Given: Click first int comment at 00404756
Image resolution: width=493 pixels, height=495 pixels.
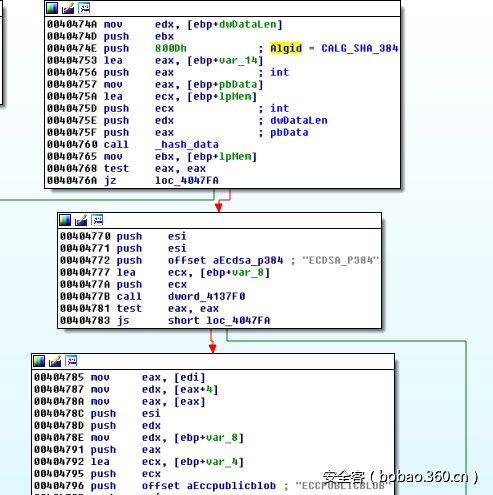Looking at the screenshot, I should [279, 72].
